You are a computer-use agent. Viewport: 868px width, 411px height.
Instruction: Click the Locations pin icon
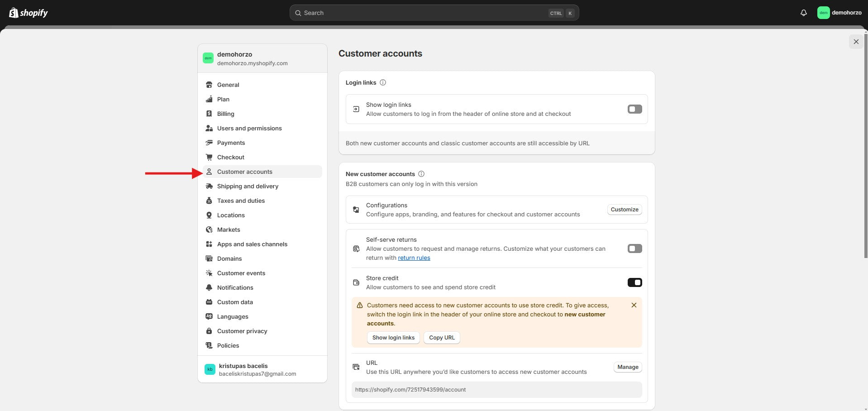click(209, 215)
